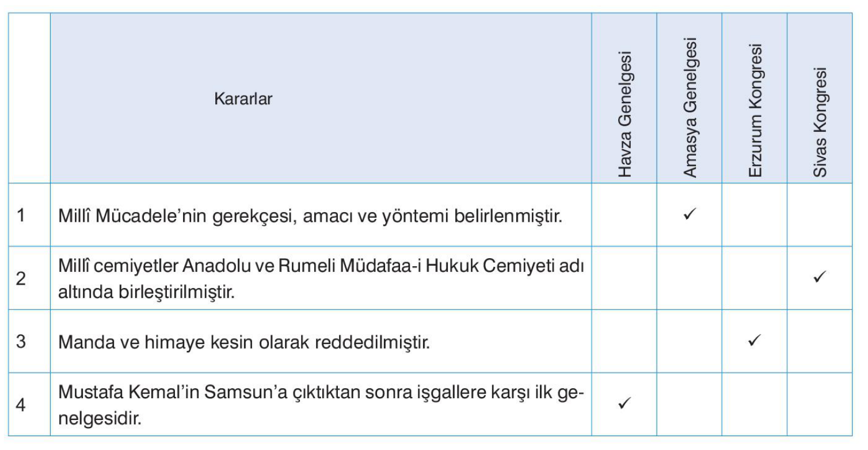Select row number 1 cell
Image resolution: width=868 pixels, height=450 pixels.
(x=21, y=215)
